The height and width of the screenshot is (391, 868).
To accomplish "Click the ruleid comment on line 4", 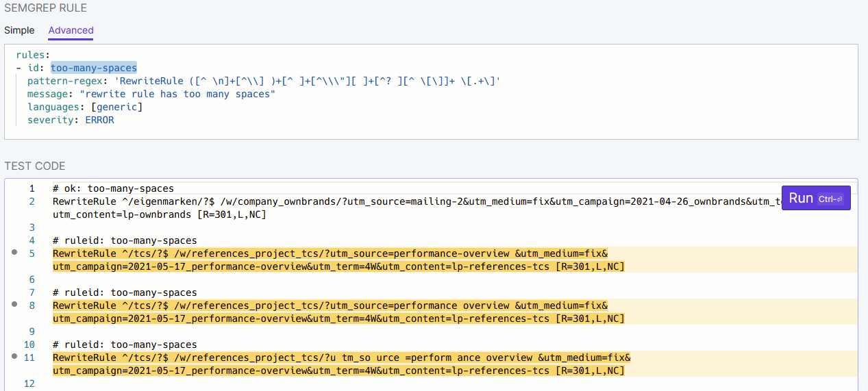I will tap(125, 240).
